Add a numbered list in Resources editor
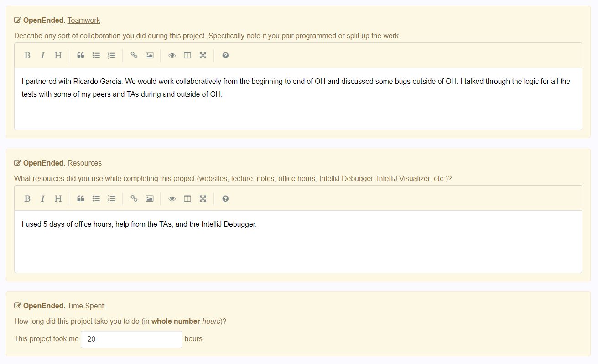This screenshot has height=364, width=598. pos(112,198)
